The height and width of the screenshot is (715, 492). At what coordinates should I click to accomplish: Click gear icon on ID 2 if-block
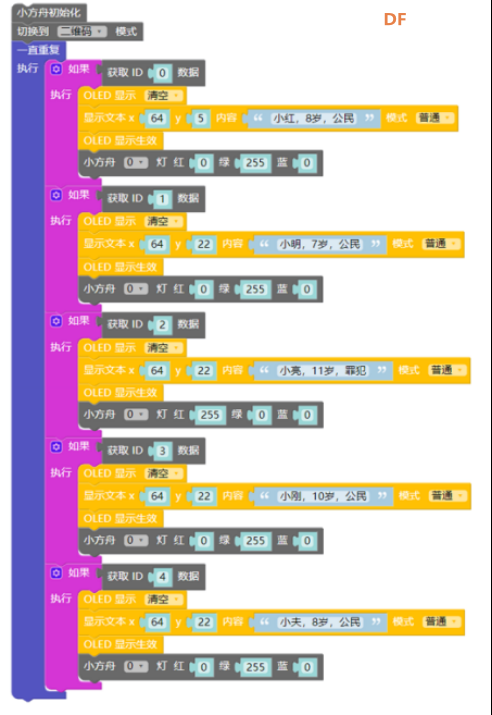(x=56, y=321)
